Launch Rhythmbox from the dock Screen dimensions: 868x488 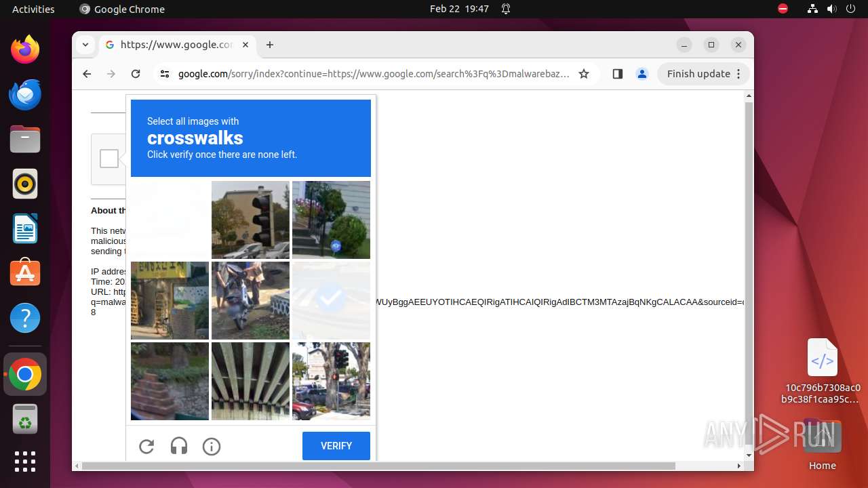pyautogui.click(x=25, y=184)
